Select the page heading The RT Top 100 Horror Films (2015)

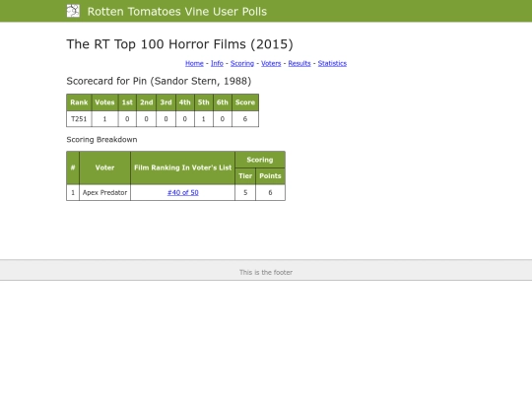pyautogui.click(x=180, y=44)
